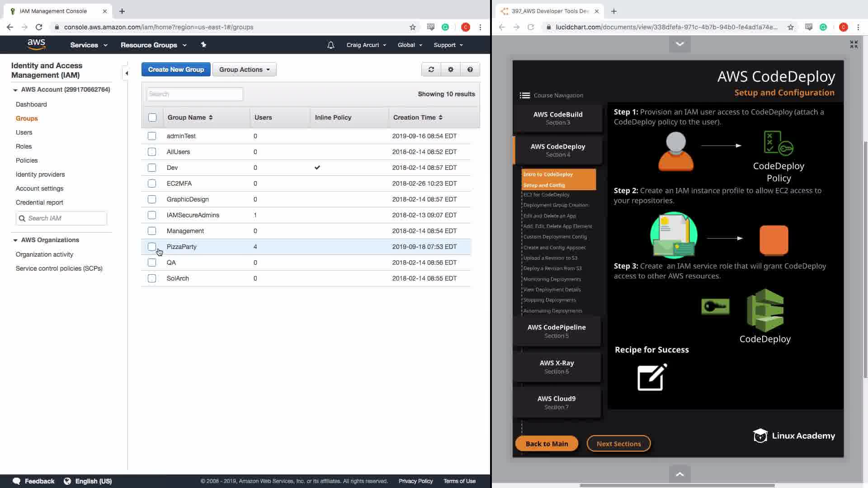
Task: Click the refresh groups list icon
Action: pos(431,70)
